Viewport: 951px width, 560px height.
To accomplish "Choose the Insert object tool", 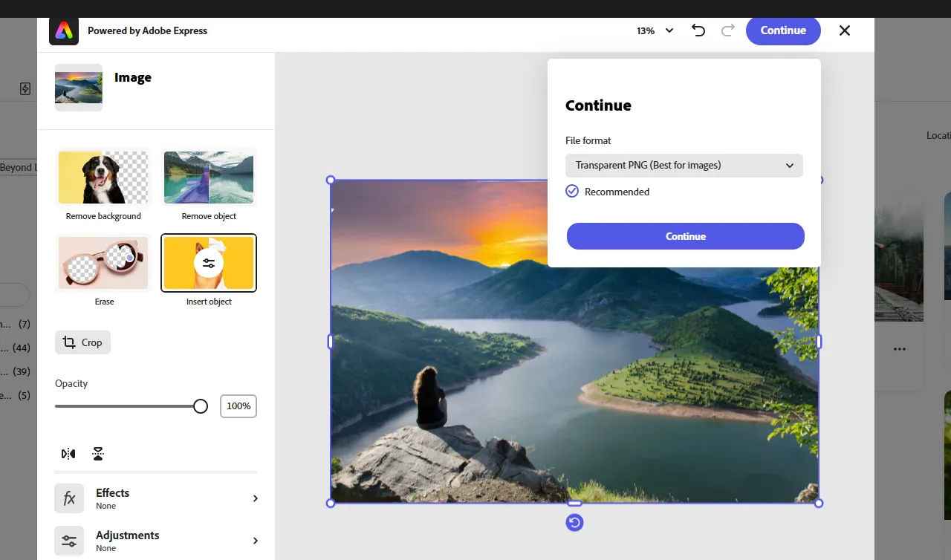I will tap(209, 271).
